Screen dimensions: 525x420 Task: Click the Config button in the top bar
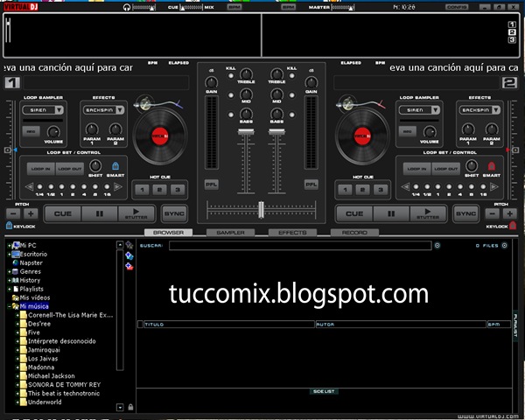[x=457, y=7]
